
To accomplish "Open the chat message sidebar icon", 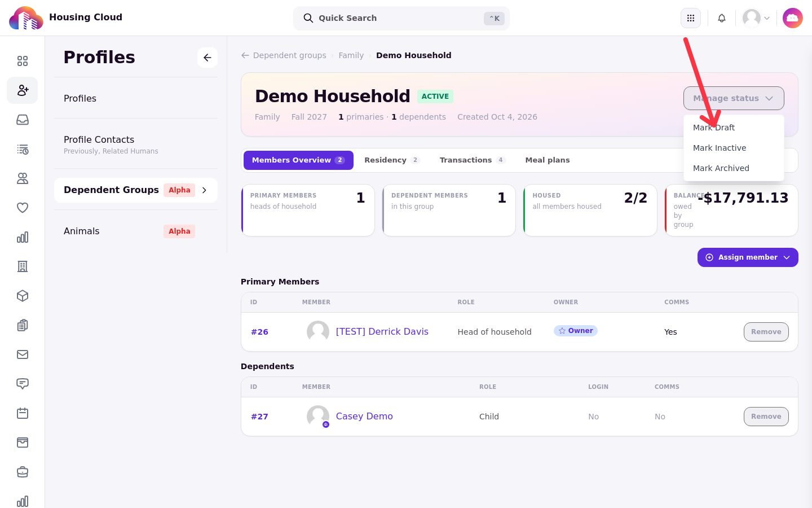I will click(23, 384).
